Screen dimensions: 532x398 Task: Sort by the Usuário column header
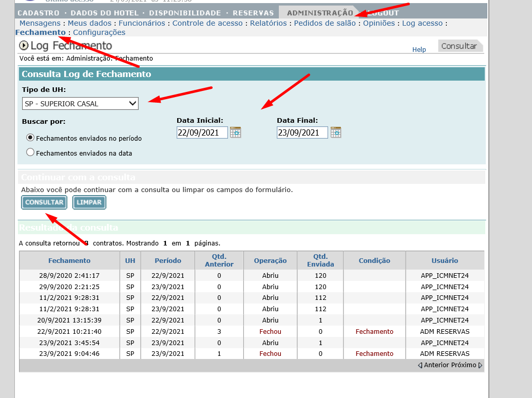445,260
